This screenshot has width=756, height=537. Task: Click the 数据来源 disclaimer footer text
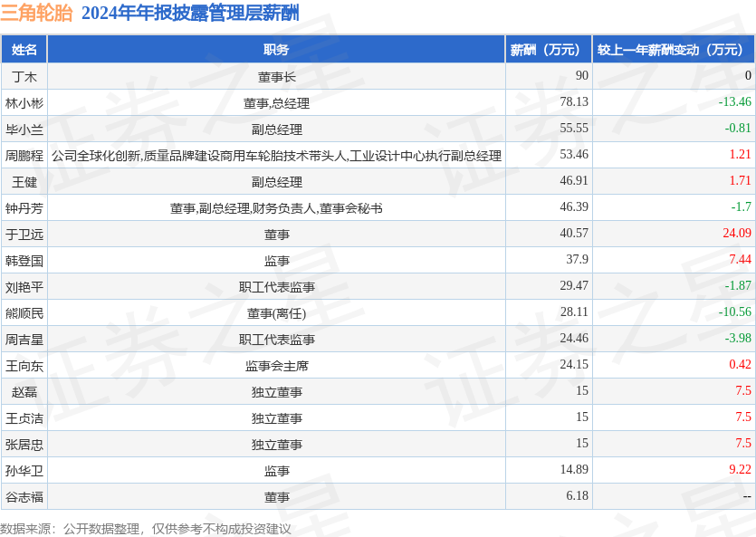(146, 529)
